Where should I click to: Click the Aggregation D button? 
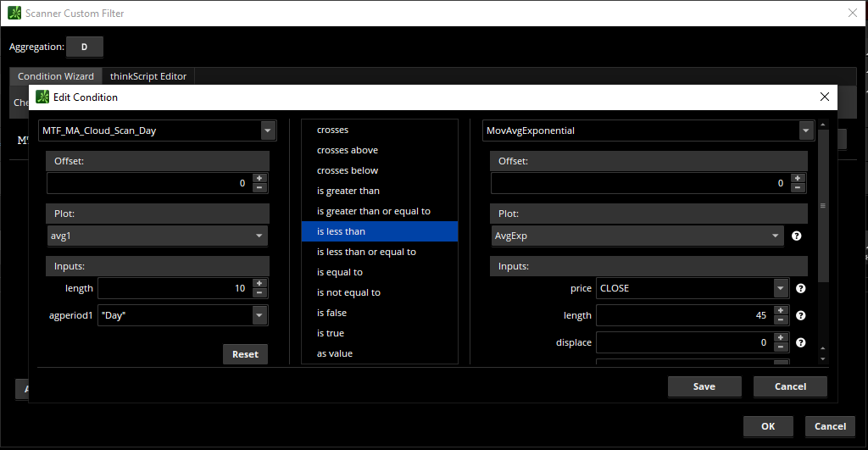pyautogui.click(x=84, y=47)
